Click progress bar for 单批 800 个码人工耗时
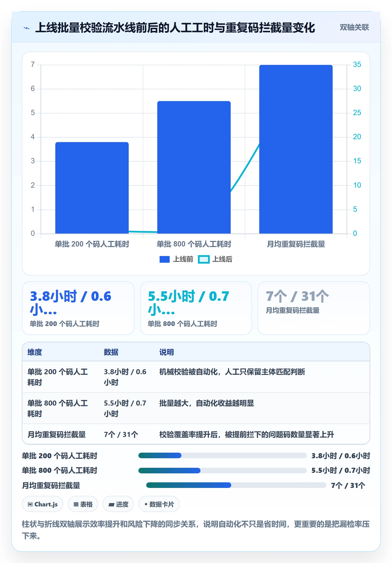392x563 pixels. [223, 470]
